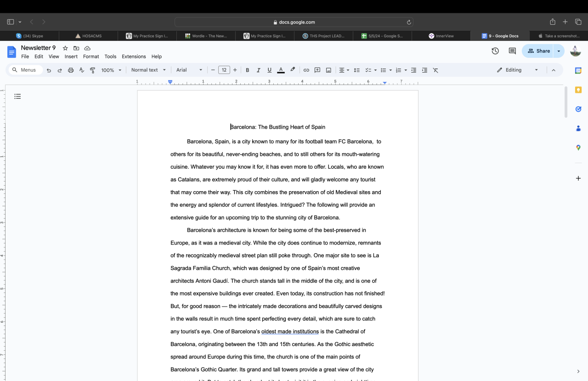Viewport: 588px width, 381px height.
Task: Undo the last edit
Action: pyautogui.click(x=49, y=70)
